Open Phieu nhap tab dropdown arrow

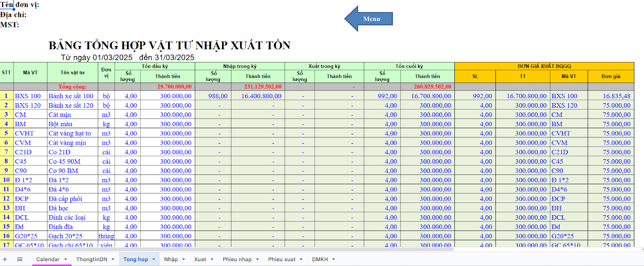click(x=257, y=259)
